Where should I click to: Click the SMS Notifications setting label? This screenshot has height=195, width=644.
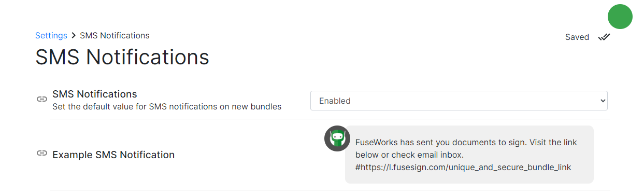point(95,94)
